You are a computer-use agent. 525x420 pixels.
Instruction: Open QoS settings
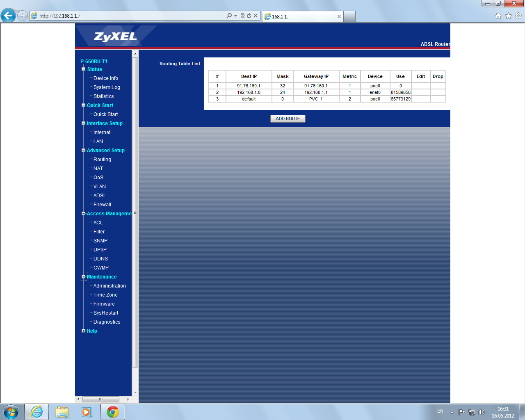tap(98, 178)
